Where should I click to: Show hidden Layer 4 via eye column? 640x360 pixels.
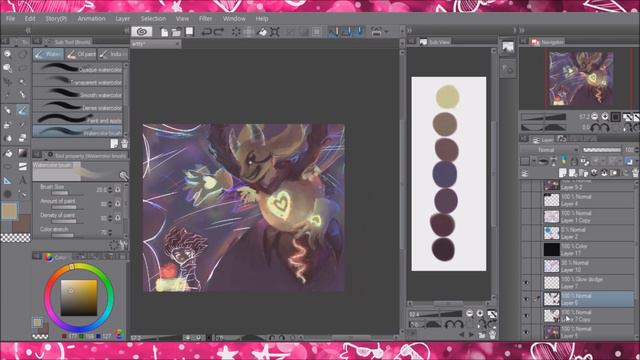[x=526, y=200]
